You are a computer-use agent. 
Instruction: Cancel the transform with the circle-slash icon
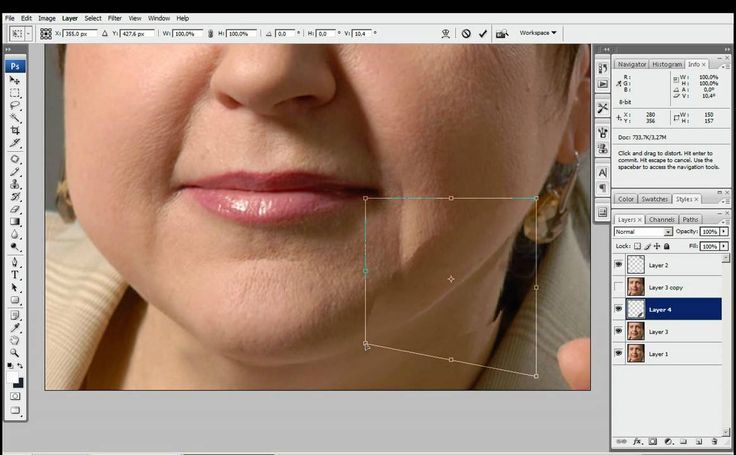pos(466,33)
